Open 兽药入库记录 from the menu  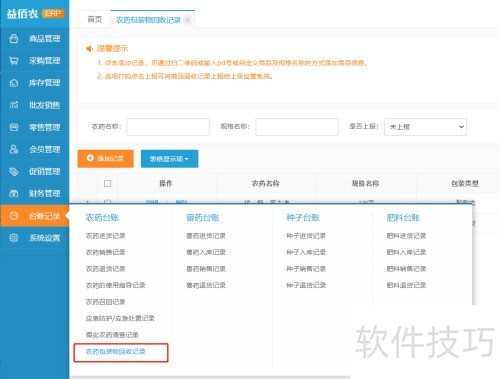coord(206,252)
